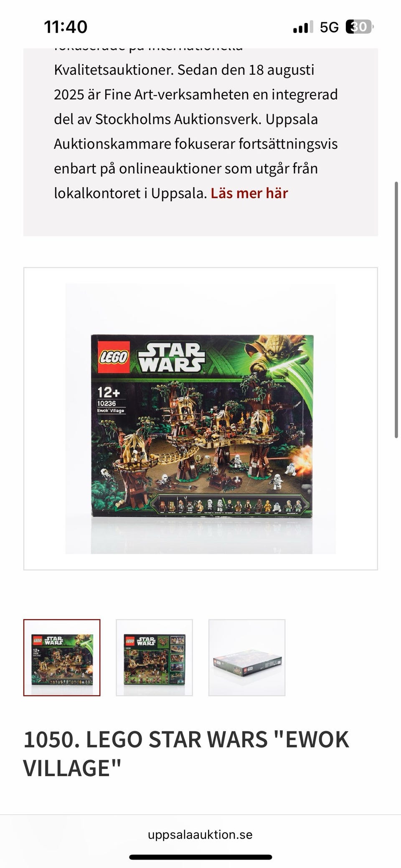The width and height of the screenshot is (401, 868).
Task: Select the first thumbnail showing box front
Action: pyautogui.click(x=62, y=657)
